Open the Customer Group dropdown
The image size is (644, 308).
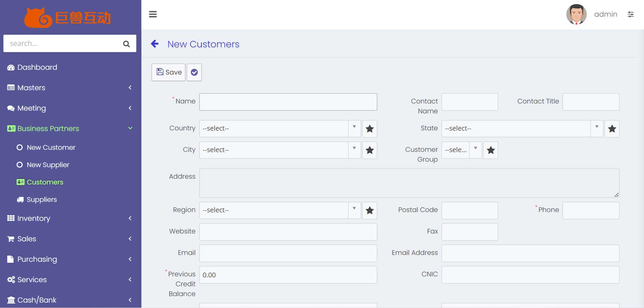462,150
